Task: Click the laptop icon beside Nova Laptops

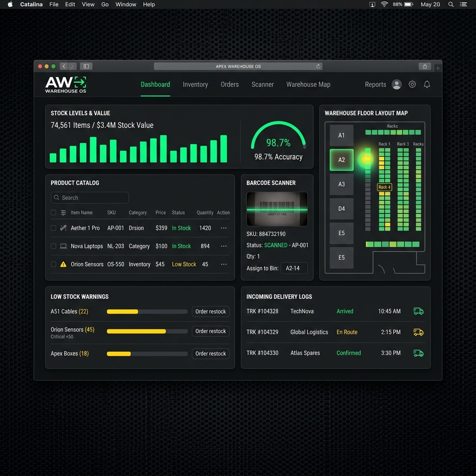Action: [63, 246]
